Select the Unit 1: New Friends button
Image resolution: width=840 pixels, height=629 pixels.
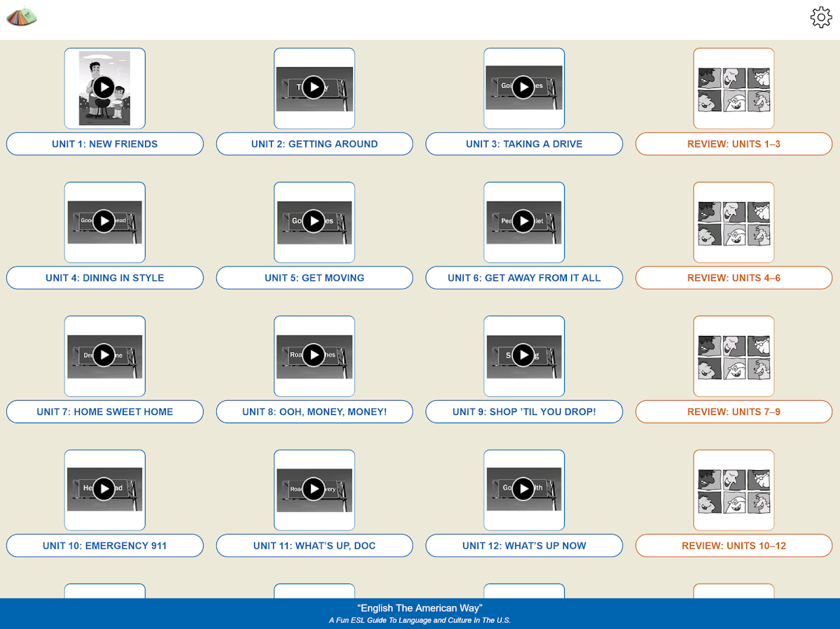pos(105,144)
